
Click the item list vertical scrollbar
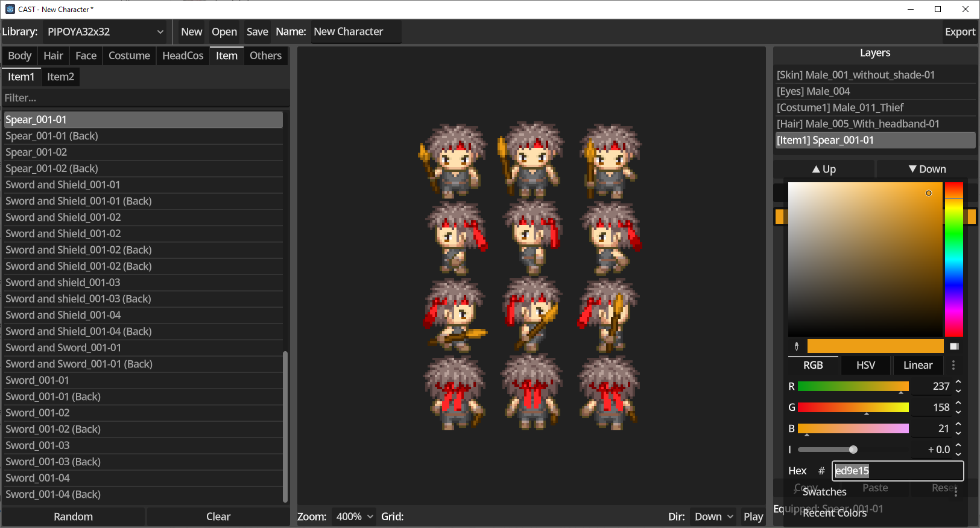coord(285,426)
